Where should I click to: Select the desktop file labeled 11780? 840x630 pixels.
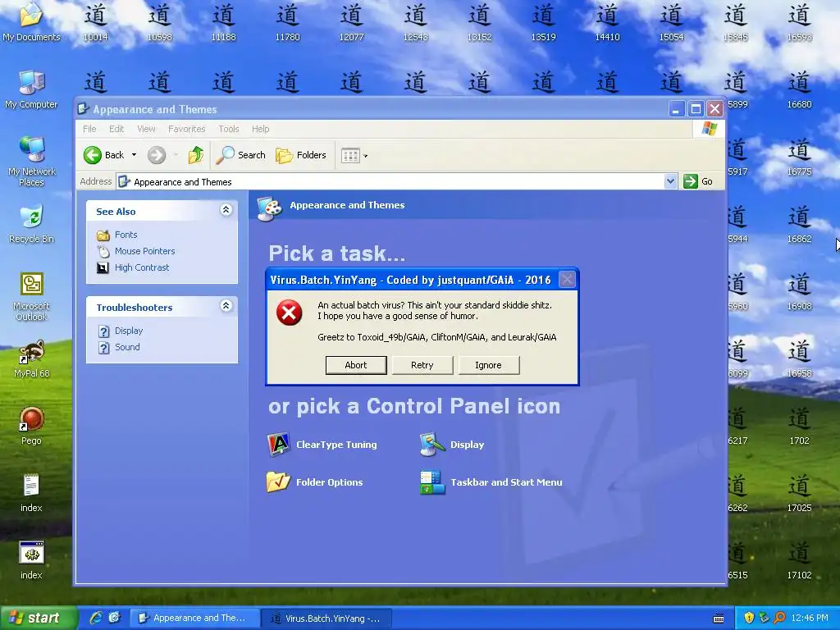point(288,22)
